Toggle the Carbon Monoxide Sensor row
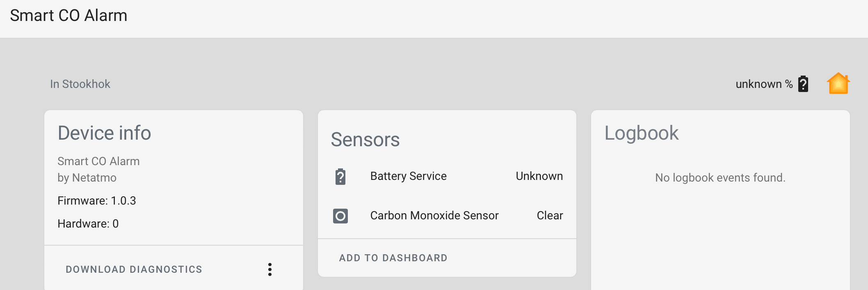 pyautogui.click(x=447, y=215)
